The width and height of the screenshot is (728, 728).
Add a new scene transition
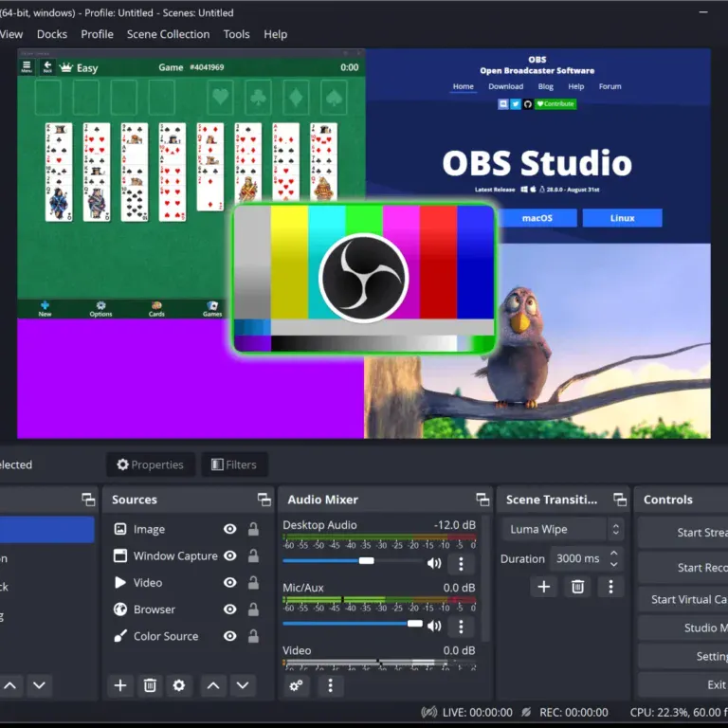coord(544,587)
